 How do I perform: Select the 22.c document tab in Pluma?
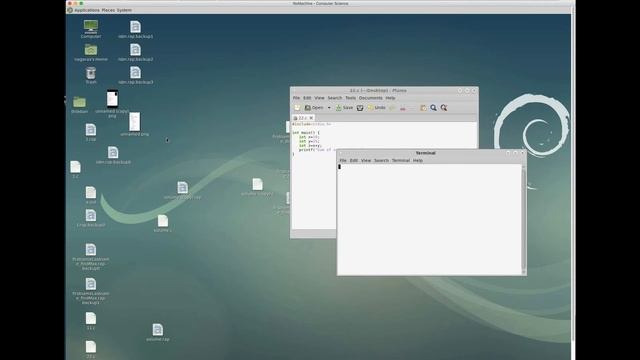pyautogui.click(x=303, y=118)
